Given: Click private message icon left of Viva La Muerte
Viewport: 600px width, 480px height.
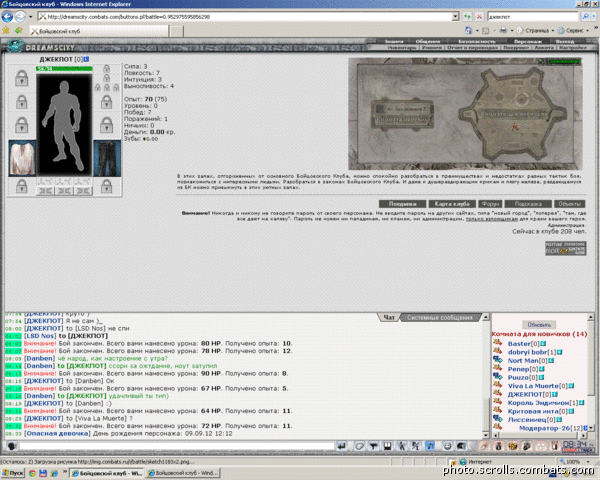Looking at the screenshot, I should [x=498, y=385].
